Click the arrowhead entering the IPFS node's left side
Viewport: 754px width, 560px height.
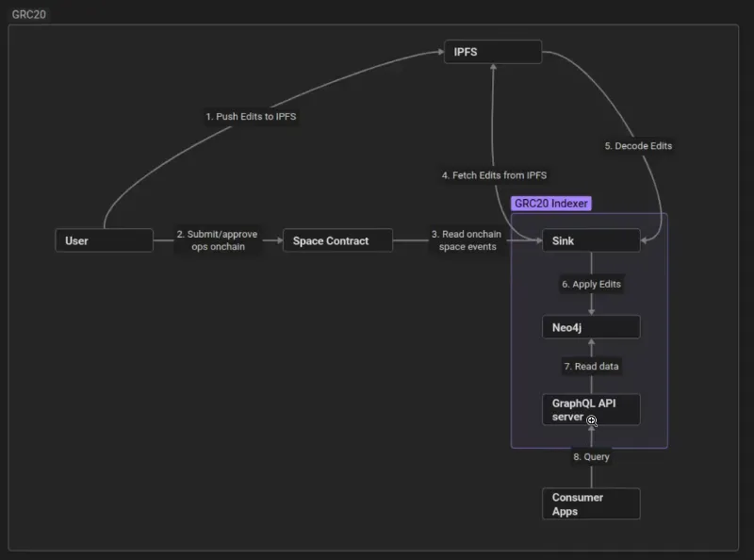(x=440, y=54)
